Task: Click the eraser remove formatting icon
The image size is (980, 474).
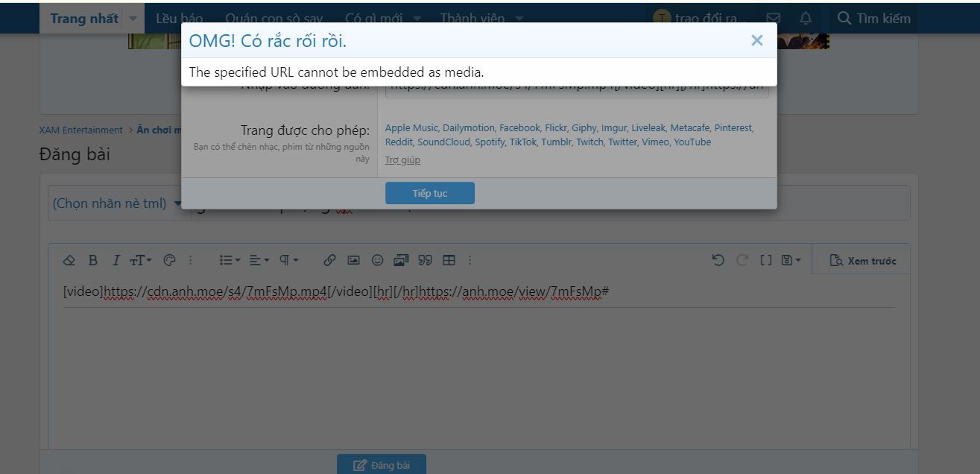Action: point(69,260)
